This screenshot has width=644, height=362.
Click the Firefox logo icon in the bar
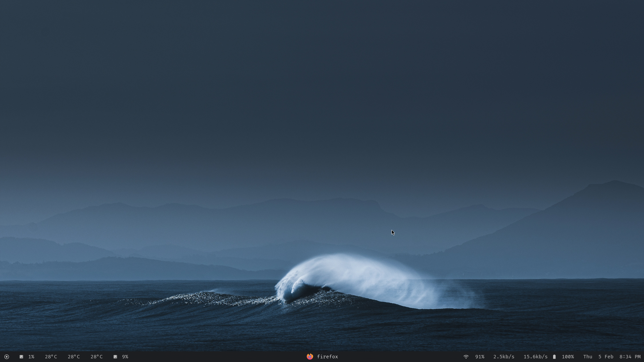point(310,356)
